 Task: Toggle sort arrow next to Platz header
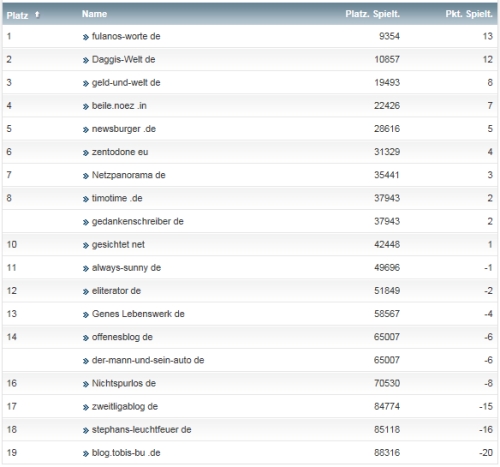(x=37, y=15)
